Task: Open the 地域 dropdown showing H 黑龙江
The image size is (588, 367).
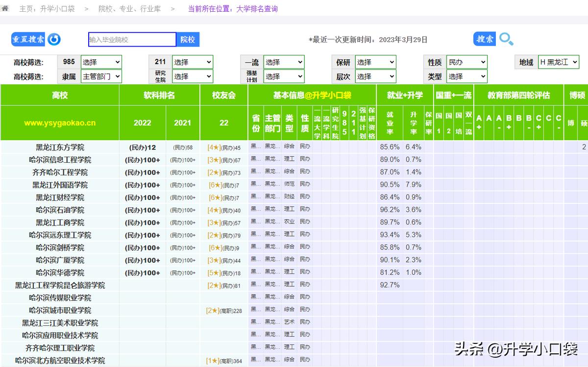Action: tap(558, 62)
